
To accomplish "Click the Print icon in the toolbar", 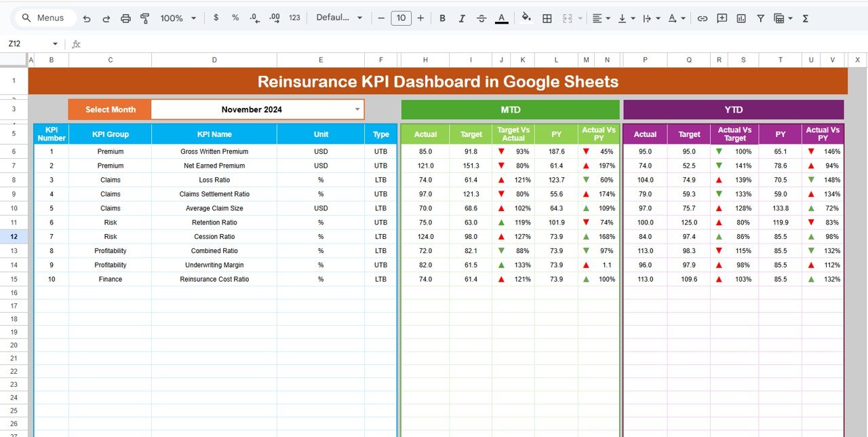I will (125, 18).
